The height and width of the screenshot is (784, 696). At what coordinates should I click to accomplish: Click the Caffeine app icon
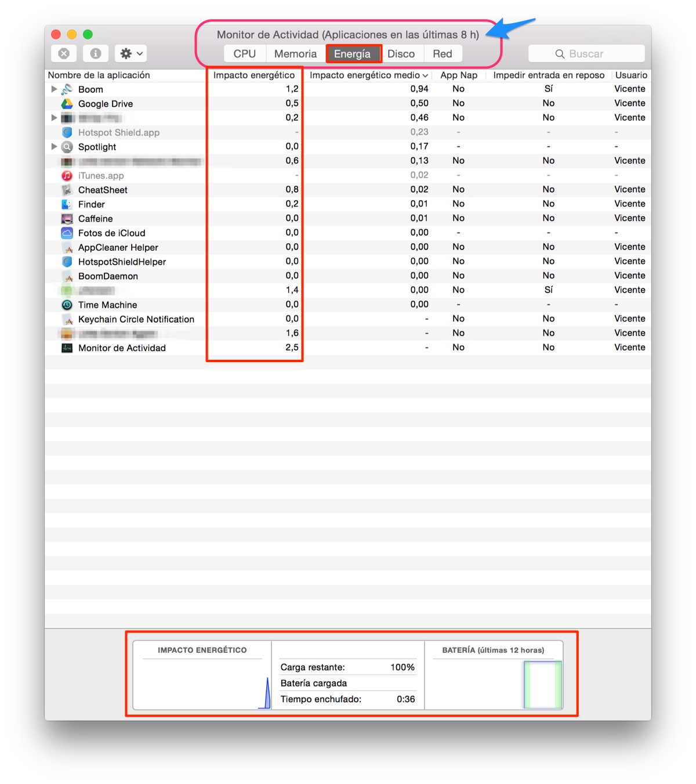(x=67, y=219)
